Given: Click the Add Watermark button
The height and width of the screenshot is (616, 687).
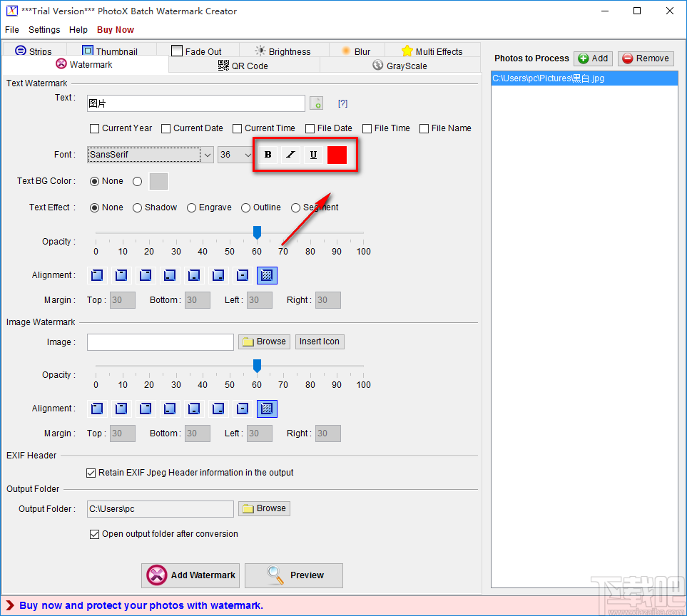Looking at the screenshot, I should 190,575.
